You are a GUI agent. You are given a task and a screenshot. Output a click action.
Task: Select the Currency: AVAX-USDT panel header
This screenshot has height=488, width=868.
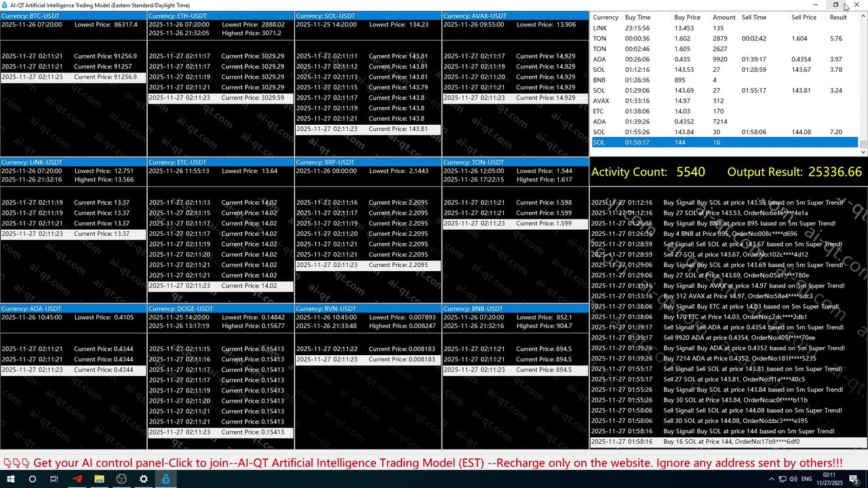point(515,16)
